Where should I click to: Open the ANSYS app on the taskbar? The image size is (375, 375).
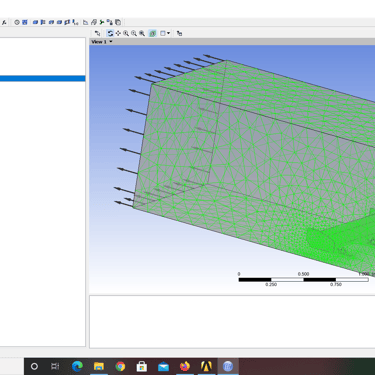coord(206,367)
